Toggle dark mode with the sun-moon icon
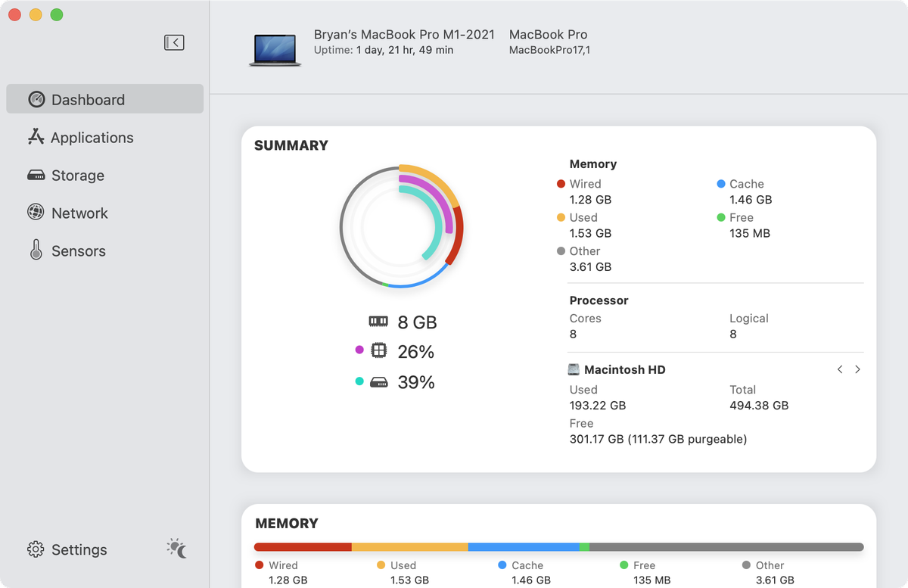908x588 pixels. click(x=176, y=549)
